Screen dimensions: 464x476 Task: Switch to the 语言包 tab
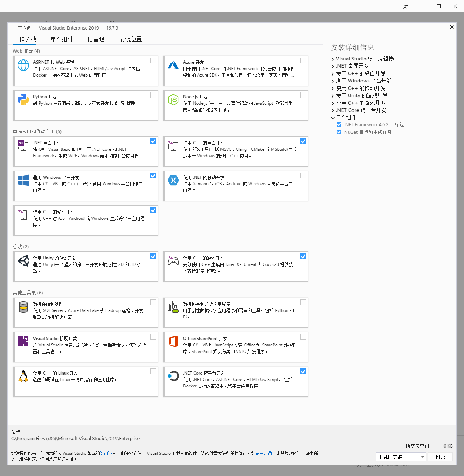[x=96, y=39]
